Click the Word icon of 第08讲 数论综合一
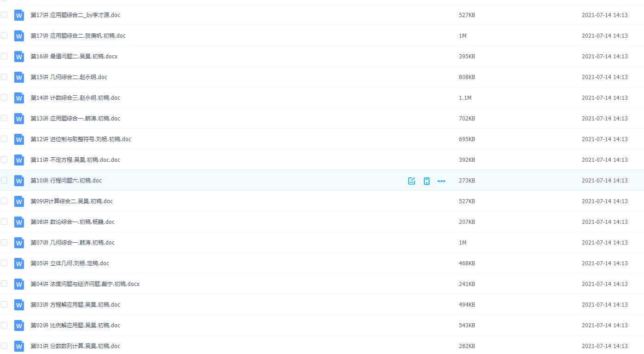Screen dimensions: 644x354 19,222
